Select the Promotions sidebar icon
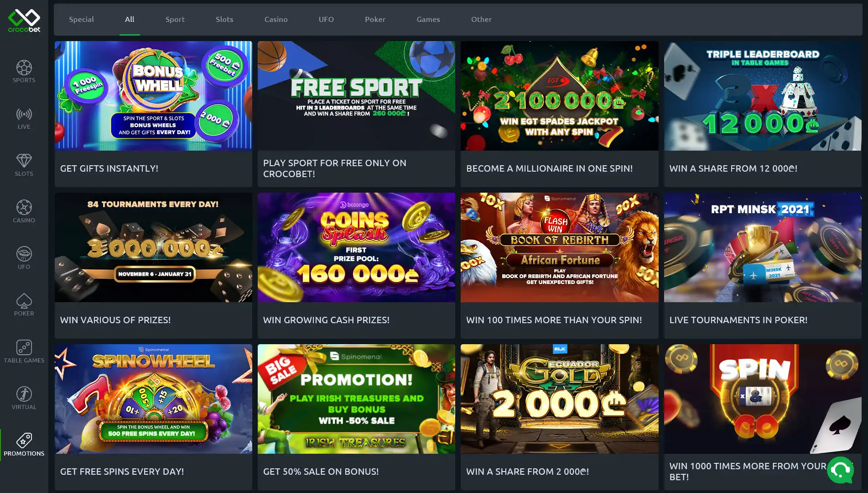 point(24,445)
